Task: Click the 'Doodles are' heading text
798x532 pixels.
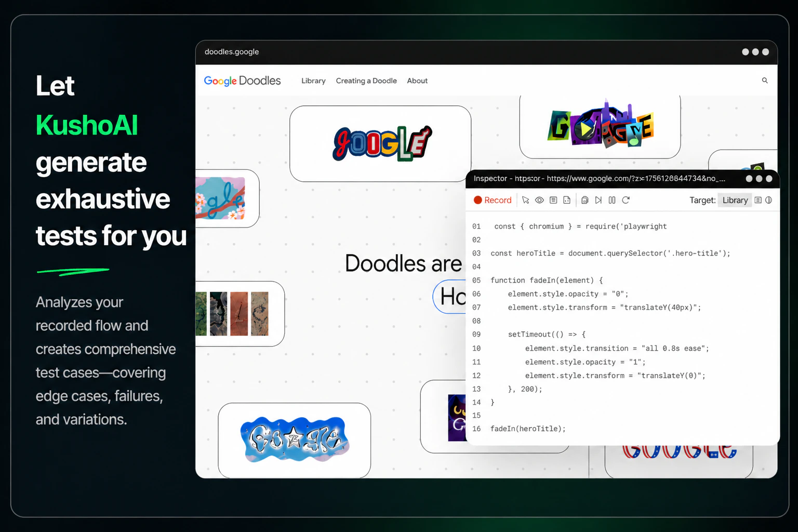Action: (403, 263)
